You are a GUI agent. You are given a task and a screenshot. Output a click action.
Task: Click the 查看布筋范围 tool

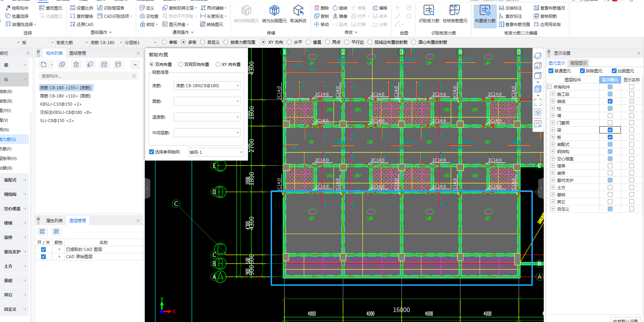click(514, 24)
